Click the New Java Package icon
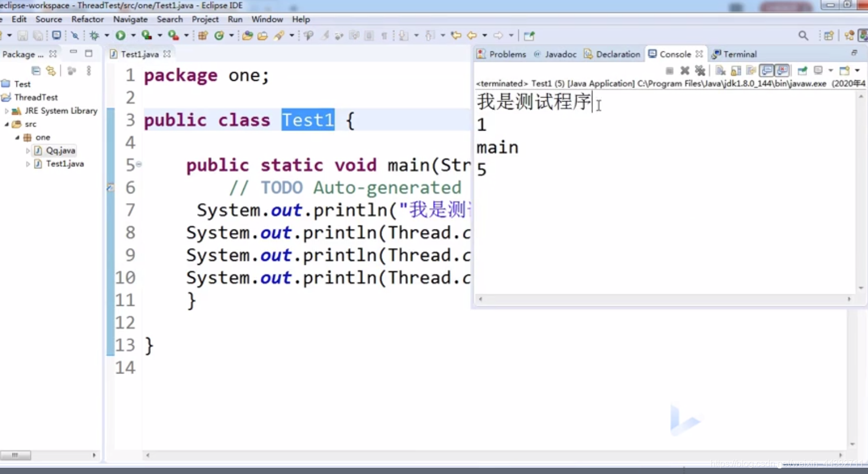Screen dimensions: 868x474 click(x=203, y=36)
